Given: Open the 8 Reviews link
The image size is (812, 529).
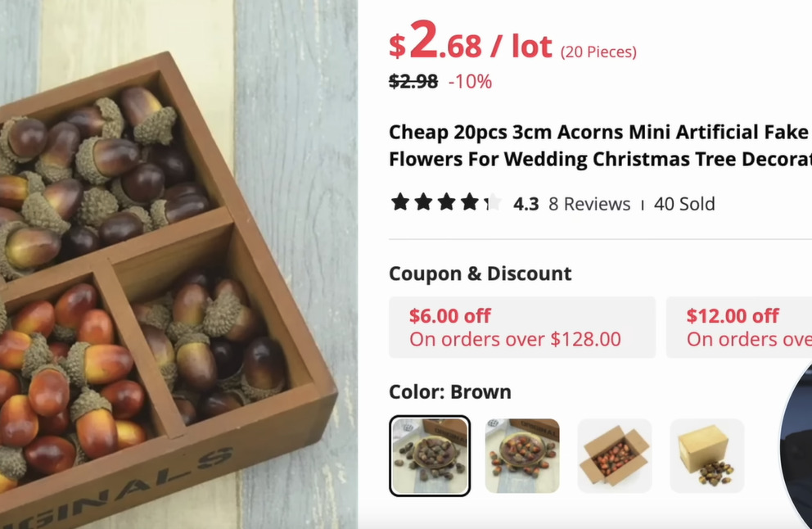Looking at the screenshot, I should [x=589, y=204].
